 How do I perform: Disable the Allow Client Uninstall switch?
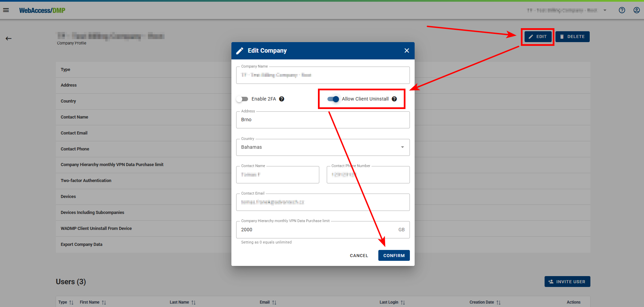pyautogui.click(x=333, y=99)
